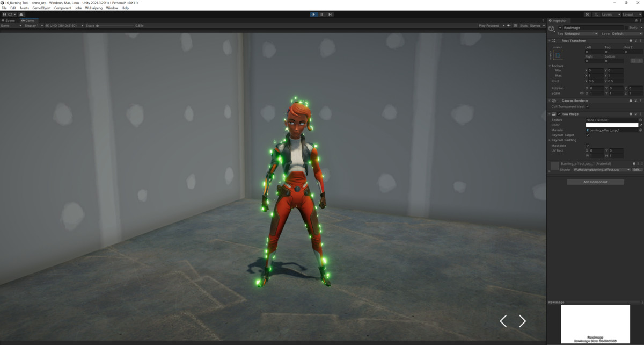Open the Gizmos dropdown arrow

(543, 25)
